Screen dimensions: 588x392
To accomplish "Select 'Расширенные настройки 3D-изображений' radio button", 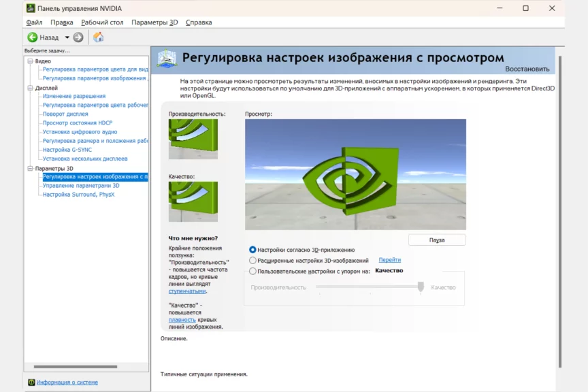I will (x=253, y=260).
